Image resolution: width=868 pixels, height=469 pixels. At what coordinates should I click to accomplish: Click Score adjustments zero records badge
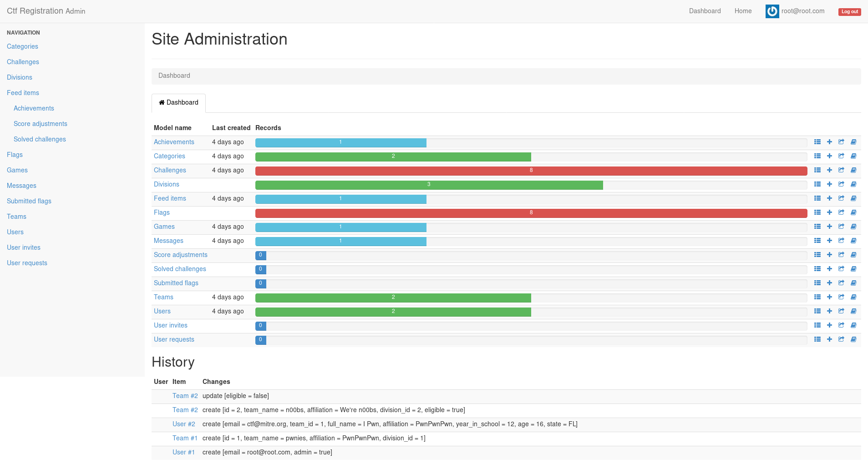pyautogui.click(x=261, y=255)
